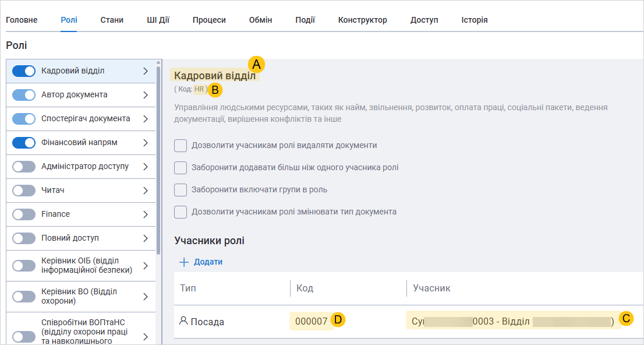Click the Тип column header

(188, 288)
